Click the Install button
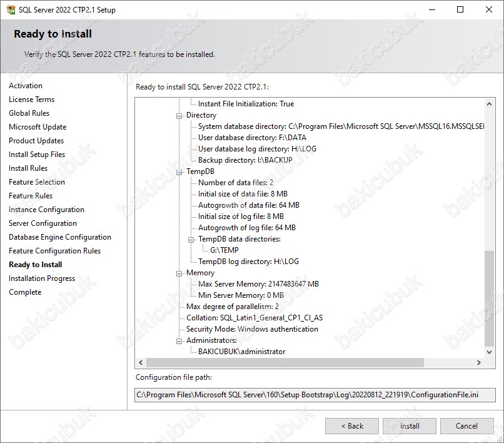Image resolution: width=504 pixels, height=443 pixels. click(409, 426)
